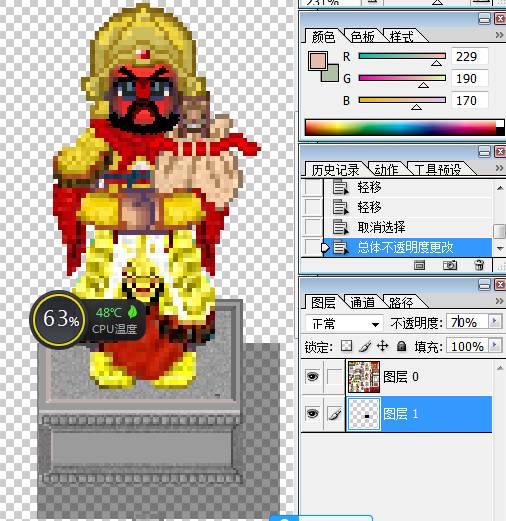Collapse the history panel window
The image size is (506, 521).
[484, 152]
